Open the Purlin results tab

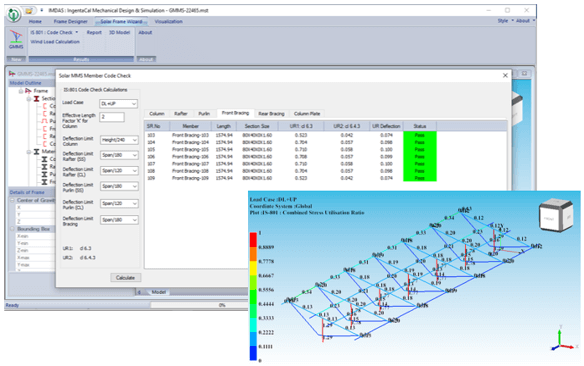point(204,114)
